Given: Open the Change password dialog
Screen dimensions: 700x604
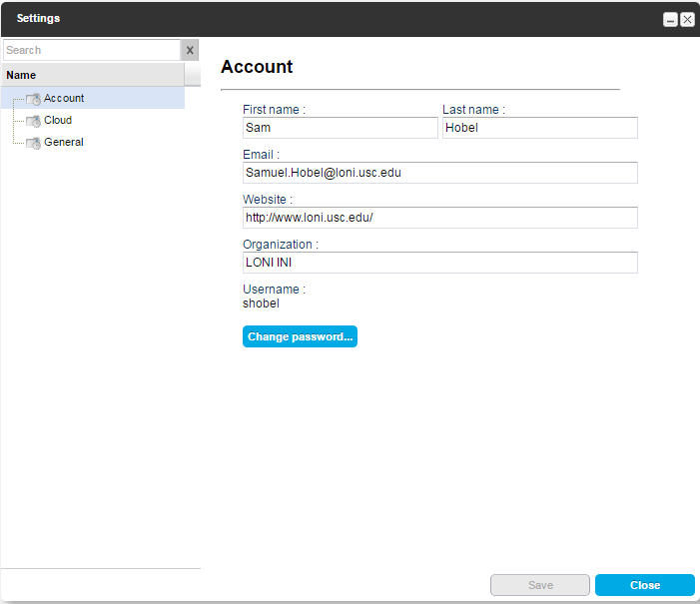Looking at the screenshot, I should point(300,336).
